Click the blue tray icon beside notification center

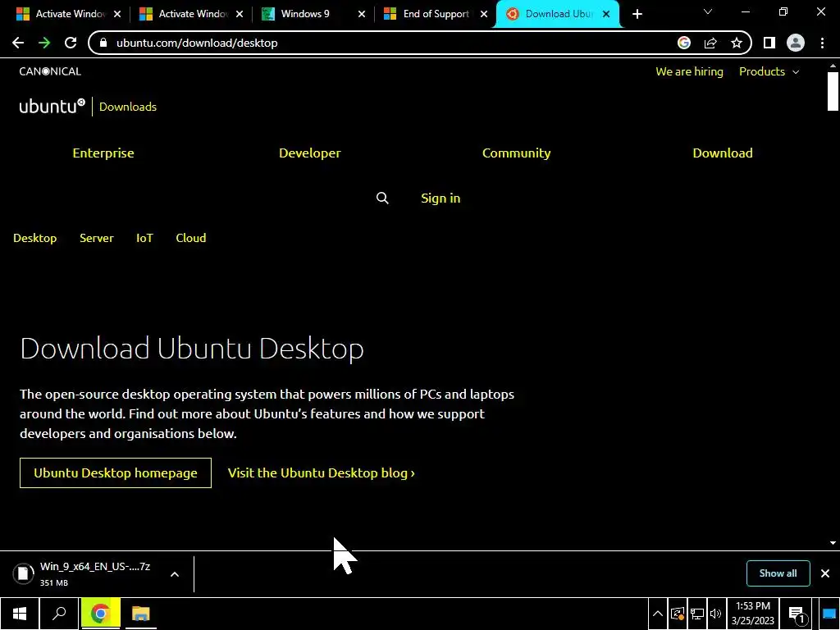(x=829, y=614)
